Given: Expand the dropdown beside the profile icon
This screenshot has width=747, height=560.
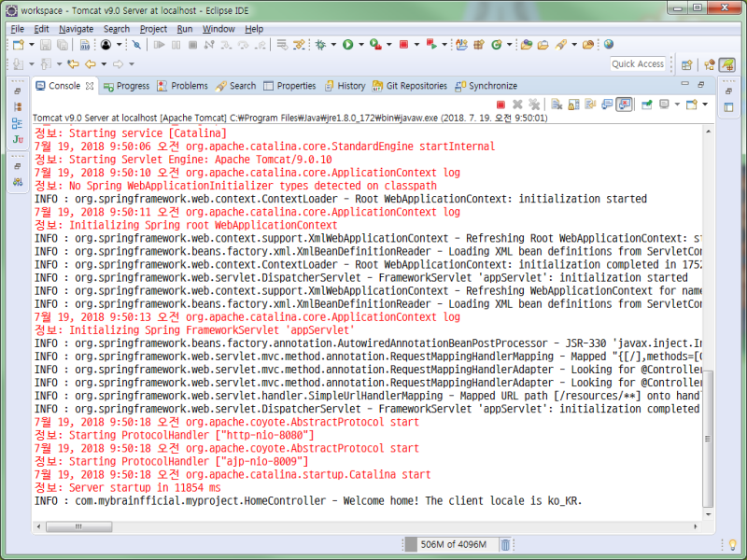Looking at the screenshot, I should pos(120,45).
